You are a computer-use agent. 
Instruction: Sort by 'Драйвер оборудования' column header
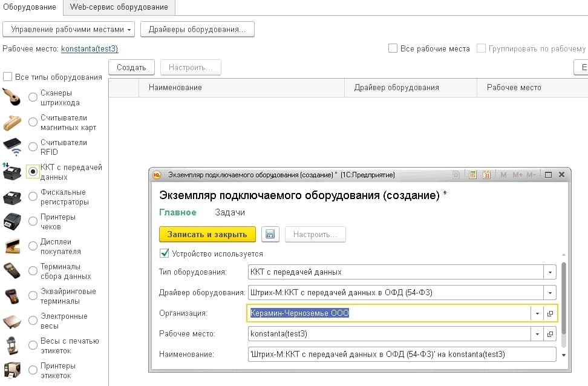411,87
